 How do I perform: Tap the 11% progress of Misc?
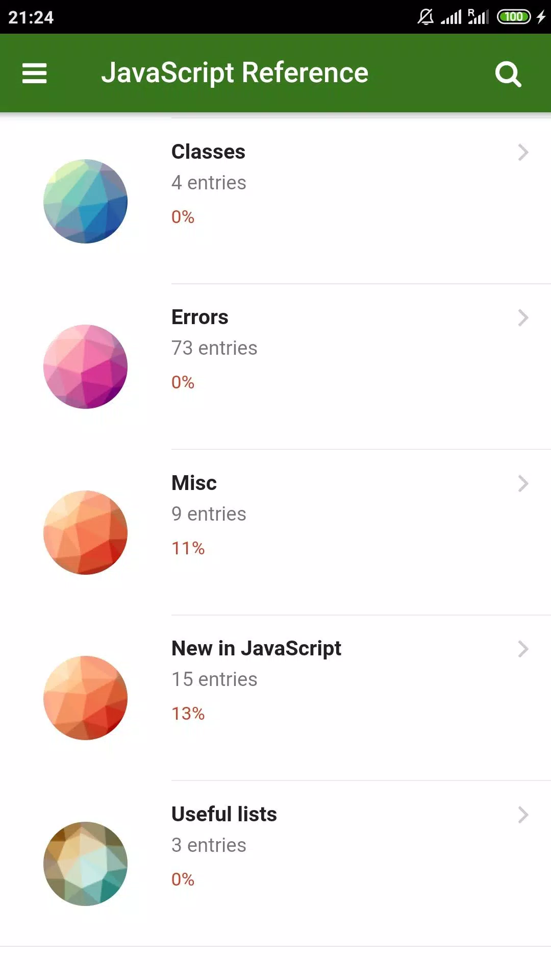[188, 548]
